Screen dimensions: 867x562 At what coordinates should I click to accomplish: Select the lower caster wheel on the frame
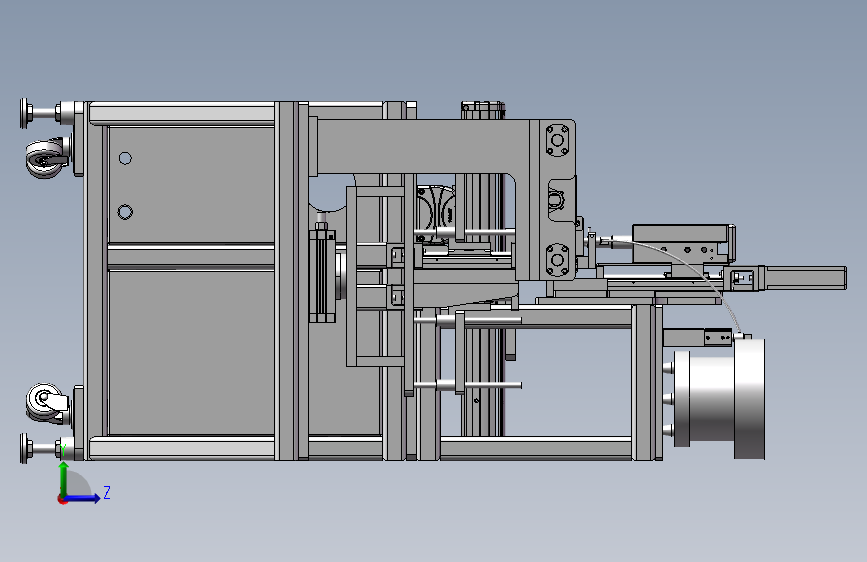pyautogui.click(x=46, y=403)
